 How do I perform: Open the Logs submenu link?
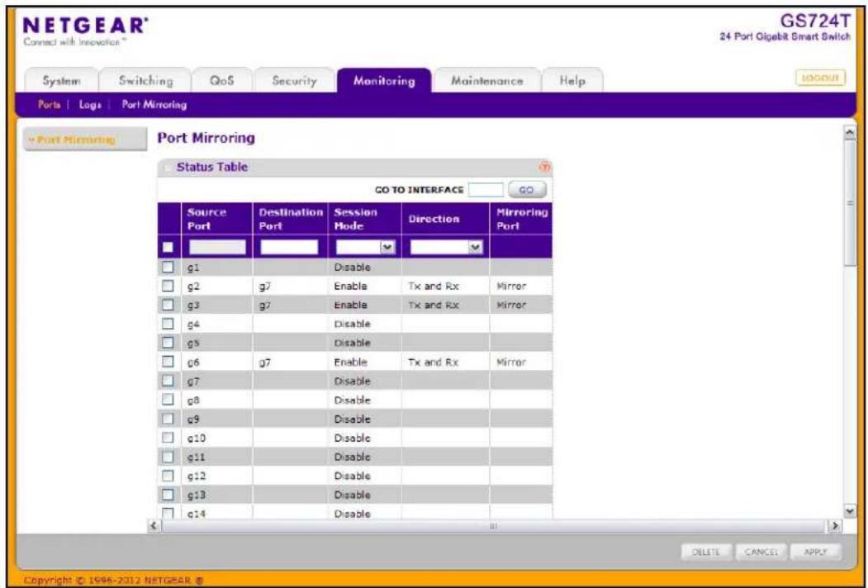90,105
